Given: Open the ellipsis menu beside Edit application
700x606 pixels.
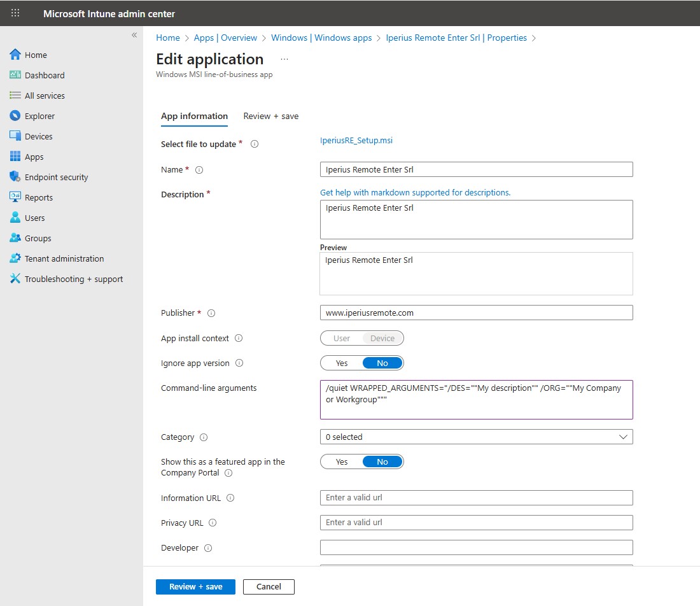Looking at the screenshot, I should click(x=284, y=59).
